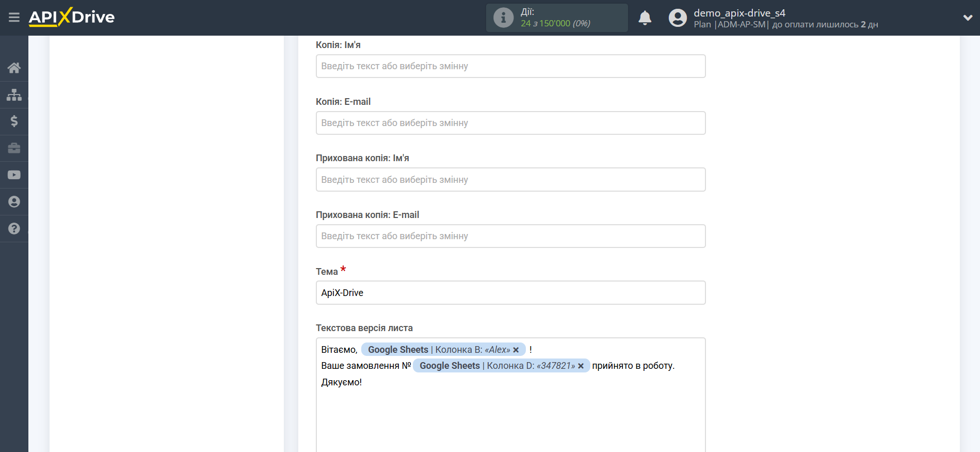Click the Копія: E-mail input field
The width and height of the screenshot is (980, 452).
click(x=510, y=123)
